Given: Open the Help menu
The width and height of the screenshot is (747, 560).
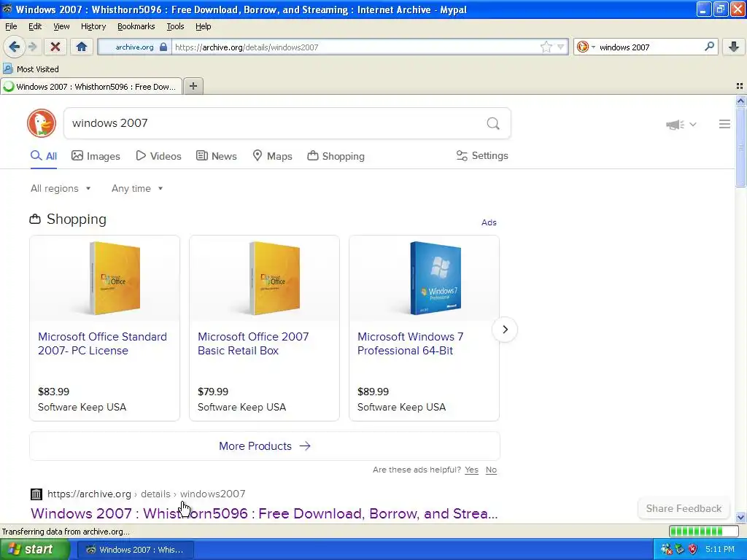Looking at the screenshot, I should pyautogui.click(x=203, y=26).
